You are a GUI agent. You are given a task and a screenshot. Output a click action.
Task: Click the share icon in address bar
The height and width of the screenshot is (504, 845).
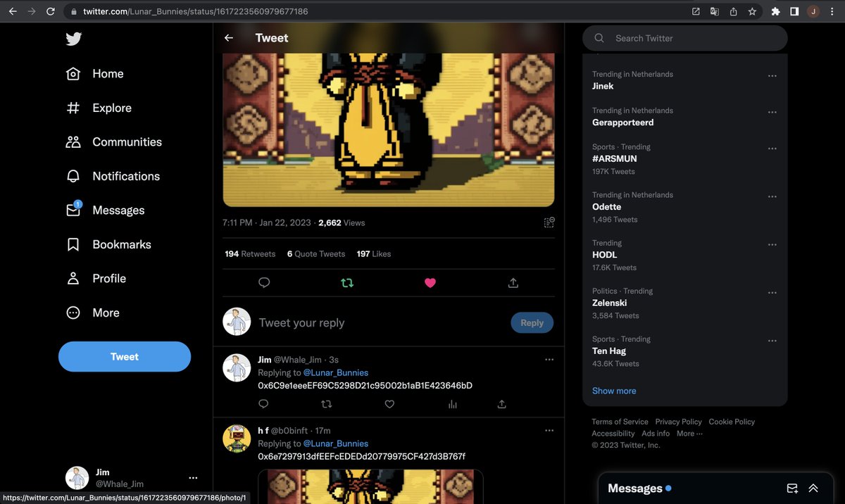733,11
